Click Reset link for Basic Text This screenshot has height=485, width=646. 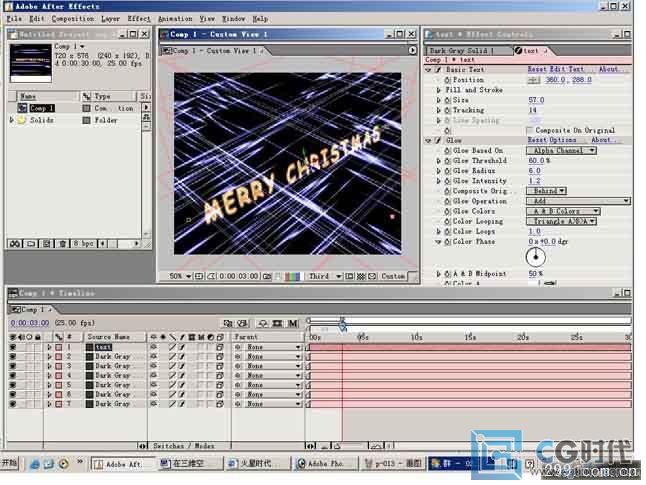(x=537, y=69)
